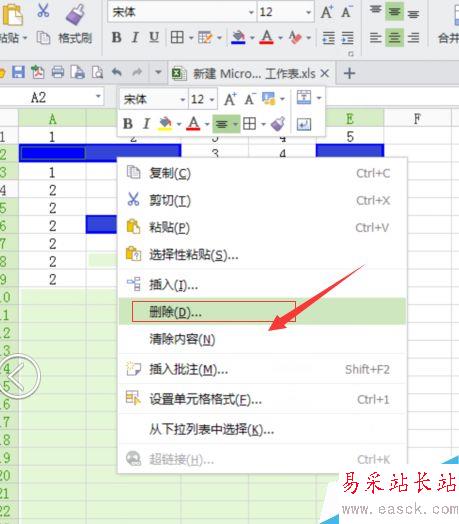Choose 粘贴(P) from context menu
The height and width of the screenshot is (524, 459).
coord(263,228)
